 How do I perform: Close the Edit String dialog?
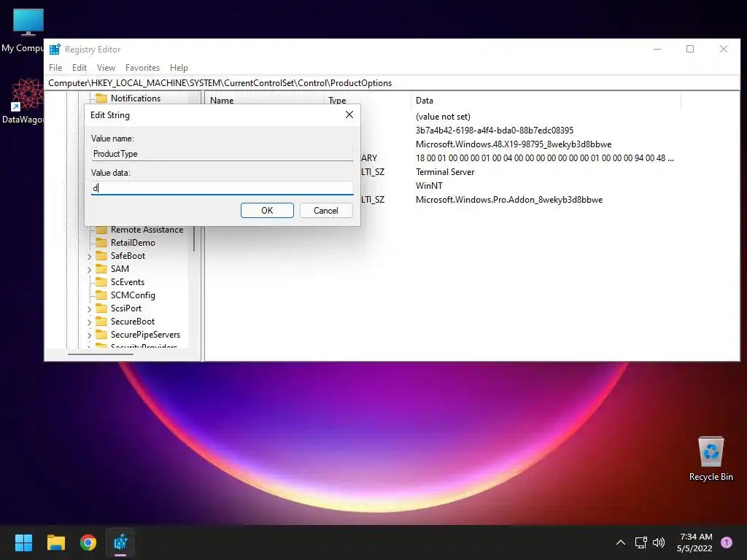(349, 114)
